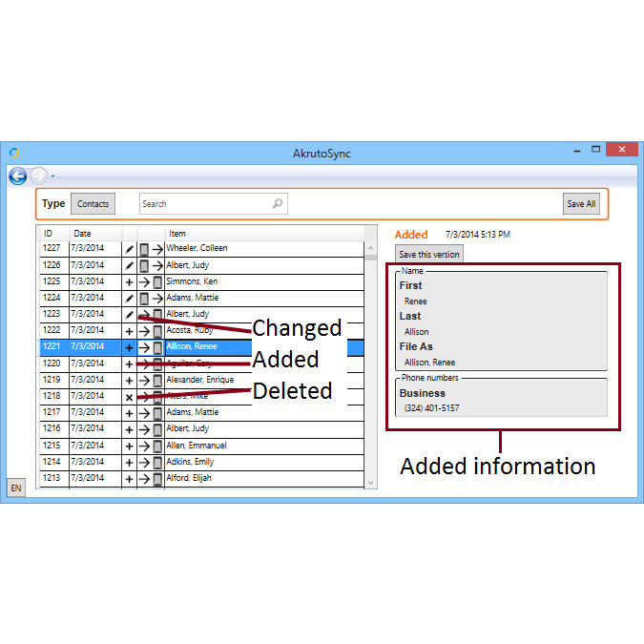The height and width of the screenshot is (644, 644).
Task: Click the pencil changed icon on row 1227
Action: pyautogui.click(x=129, y=249)
